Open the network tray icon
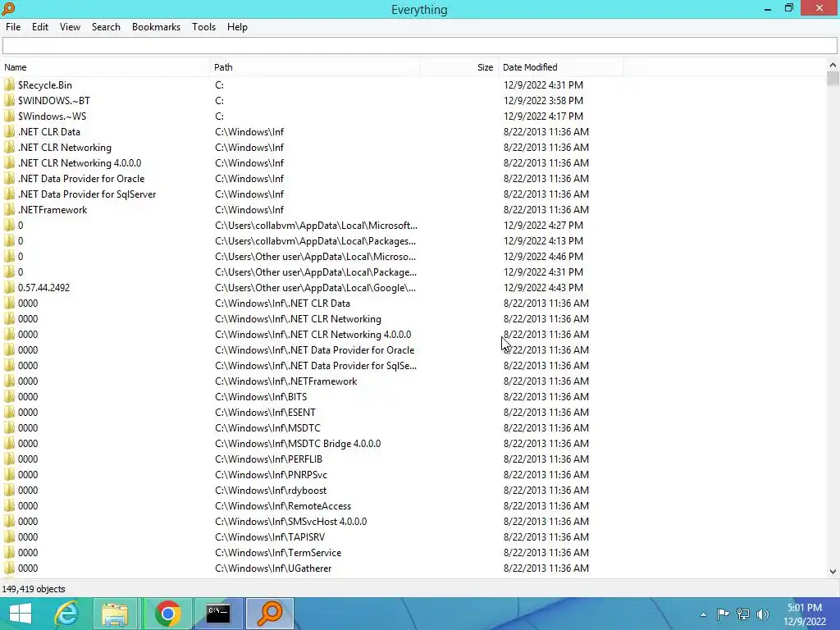 742,614
